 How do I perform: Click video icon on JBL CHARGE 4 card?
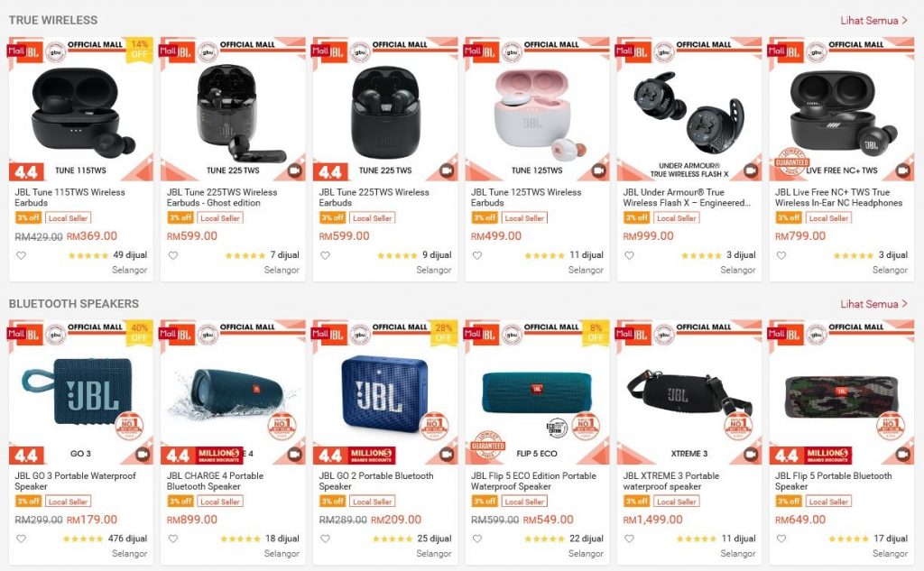(x=295, y=455)
